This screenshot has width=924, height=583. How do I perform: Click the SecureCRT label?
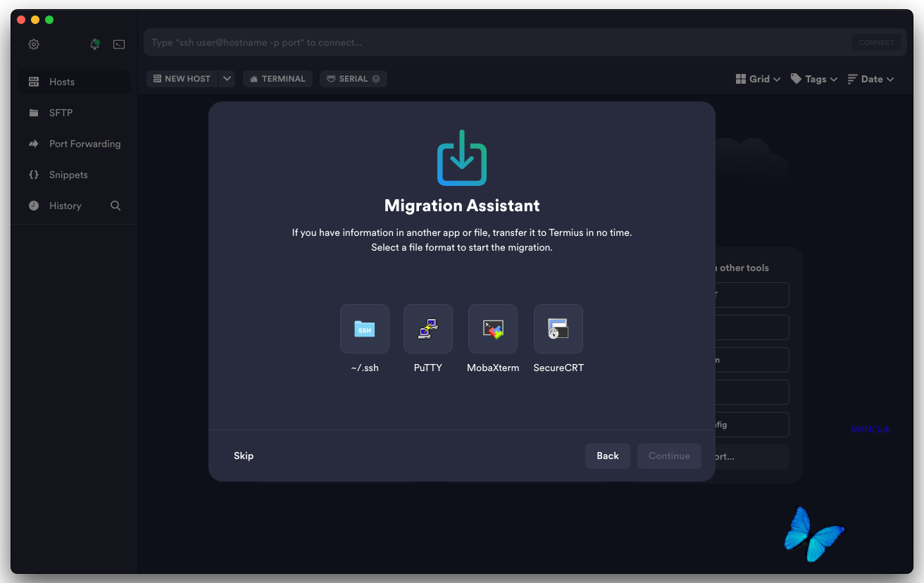pos(558,368)
